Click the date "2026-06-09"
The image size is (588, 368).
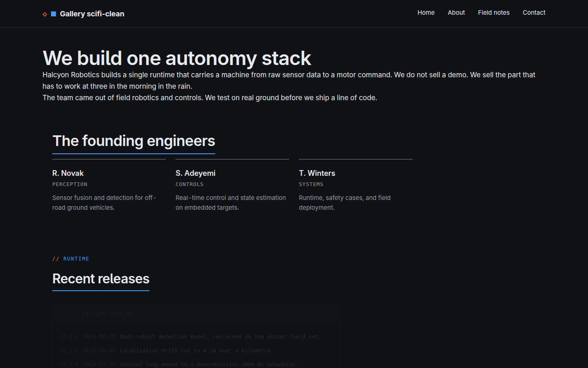click(99, 351)
